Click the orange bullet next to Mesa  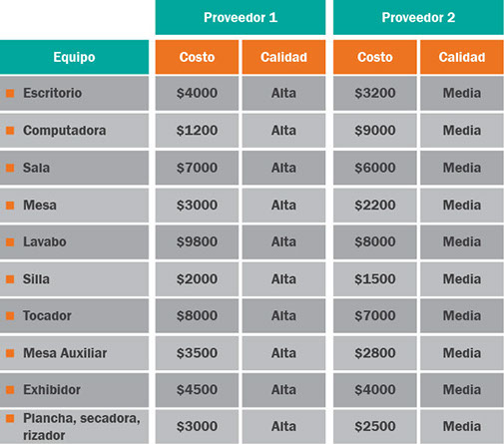coord(10,206)
